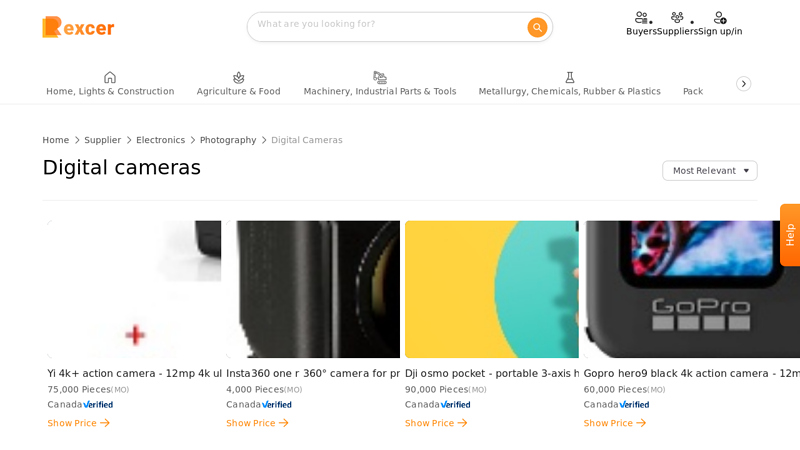The image size is (800, 450).
Task: Open Metallurgy, Chemicals, Rubber & Plastics category
Action: point(569,84)
